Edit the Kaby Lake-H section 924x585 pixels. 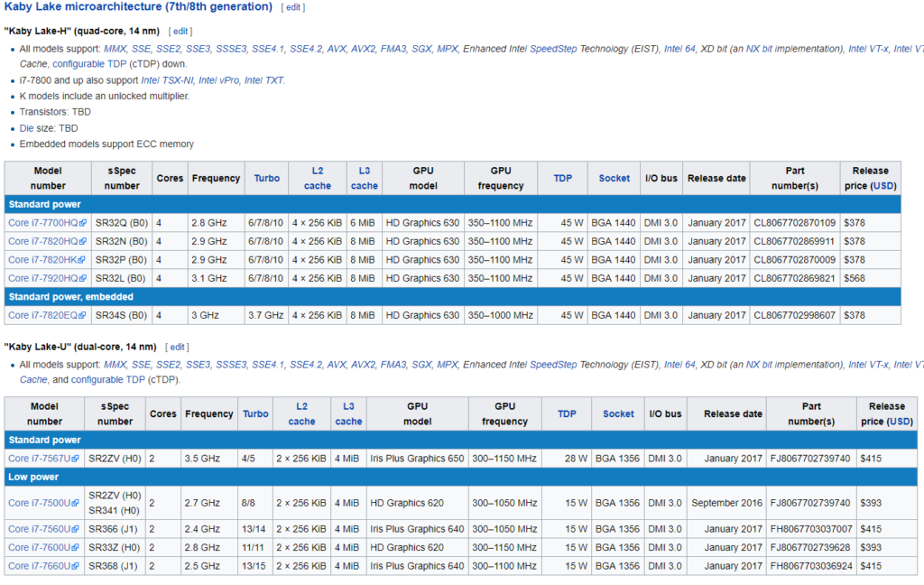(x=180, y=32)
